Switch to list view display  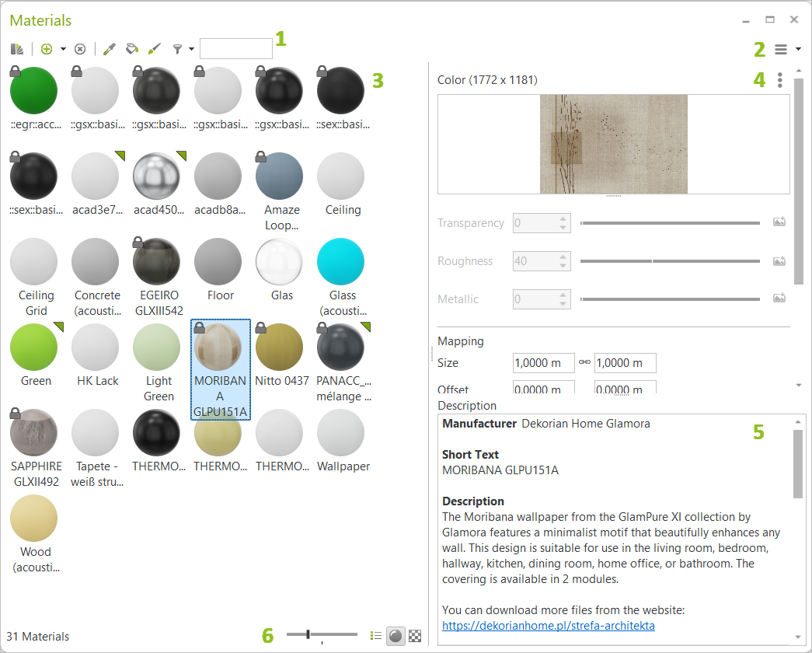tap(376, 635)
